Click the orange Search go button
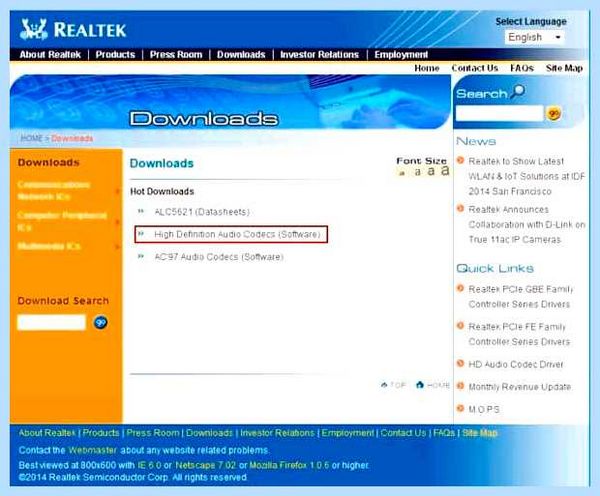This screenshot has width=600, height=496. point(554,114)
